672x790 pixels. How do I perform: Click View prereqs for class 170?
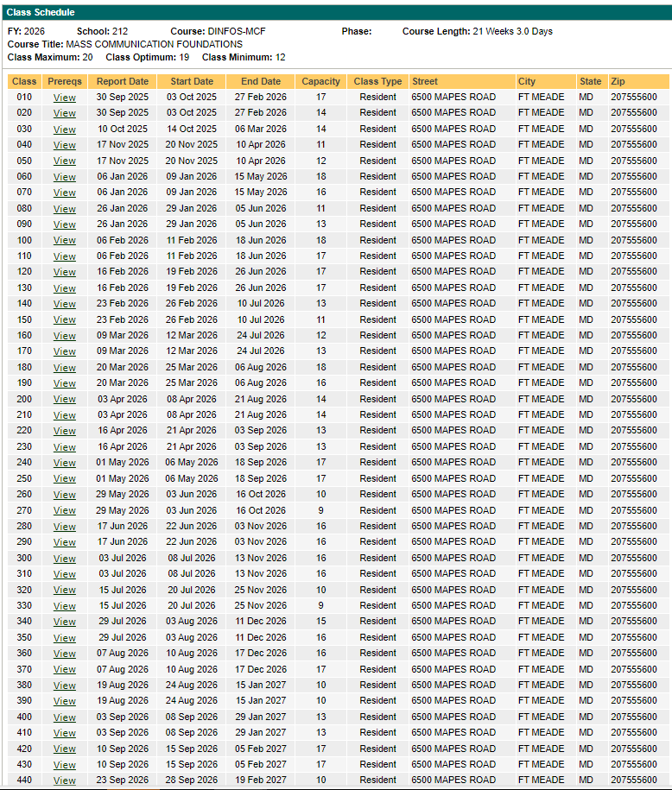click(x=65, y=351)
